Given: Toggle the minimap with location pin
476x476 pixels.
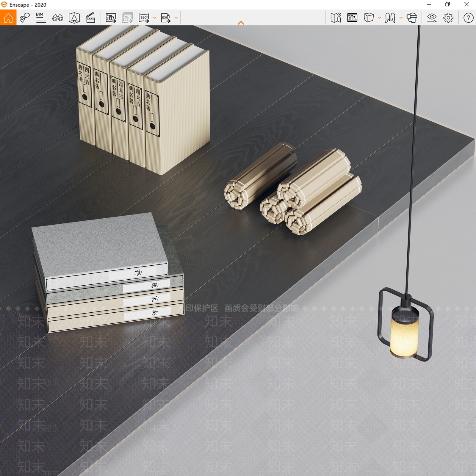Looking at the screenshot, I should click(x=336, y=18).
